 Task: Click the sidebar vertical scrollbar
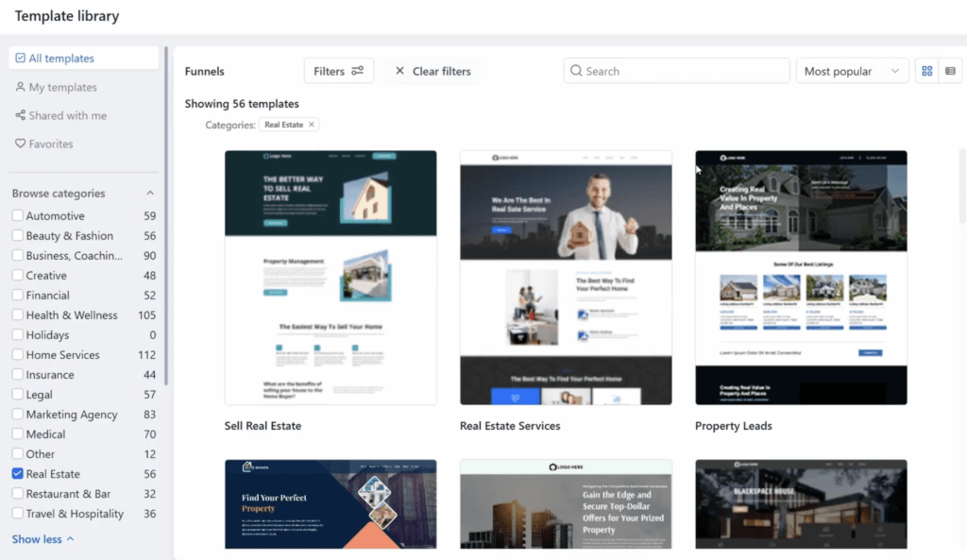(166, 216)
